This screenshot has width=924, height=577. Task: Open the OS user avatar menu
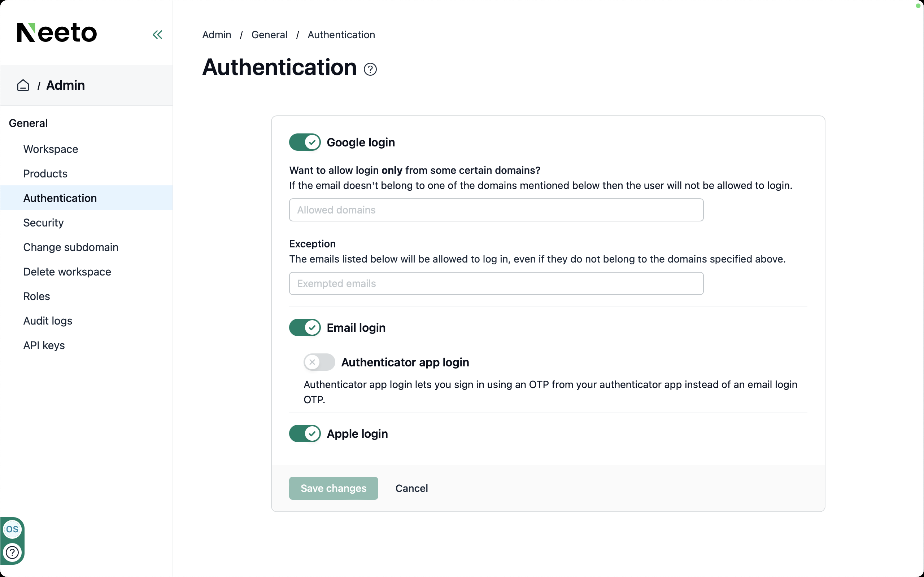[x=12, y=529]
